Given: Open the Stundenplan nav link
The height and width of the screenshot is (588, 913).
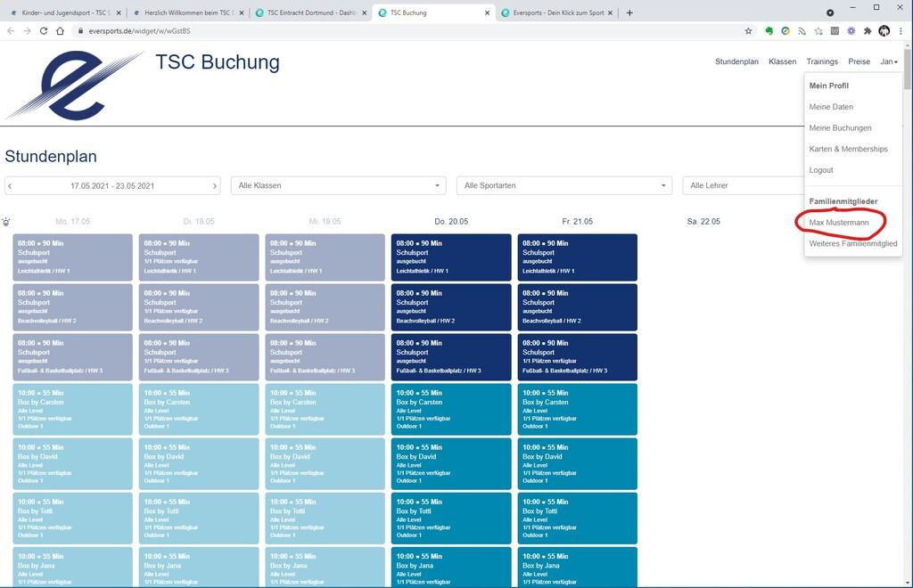Looking at the screenshot, I should 736,61.
